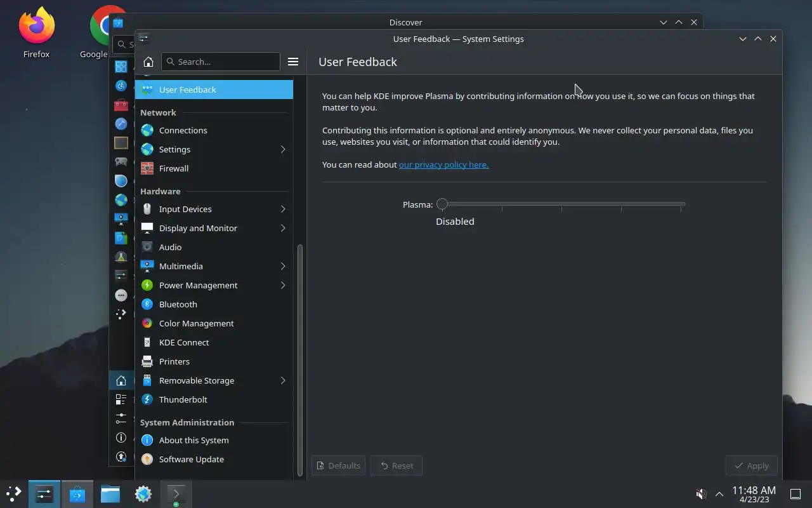Screen dimensions: 812x508
Task: Select the Games controller category in Discover
Action: coord(121,162)
